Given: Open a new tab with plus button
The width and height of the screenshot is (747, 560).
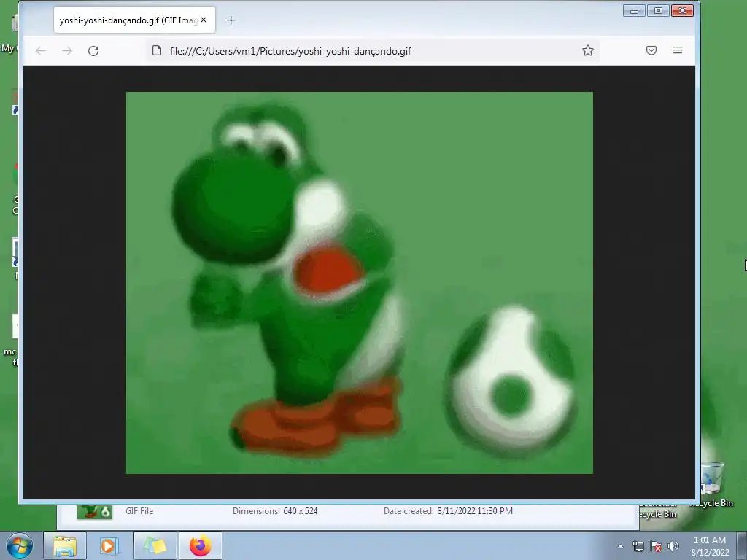Looking at the screenshot, I should pyautogui.click(x=231, y=20).
